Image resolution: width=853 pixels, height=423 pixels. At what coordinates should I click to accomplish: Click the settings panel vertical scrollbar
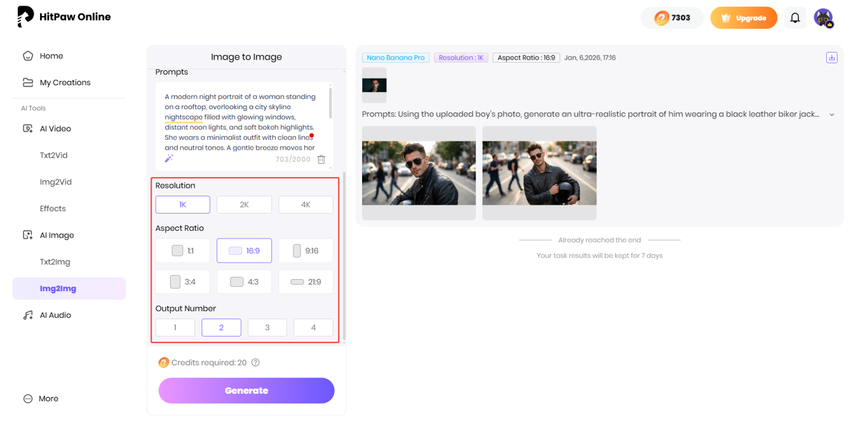[x=343, y=250]
